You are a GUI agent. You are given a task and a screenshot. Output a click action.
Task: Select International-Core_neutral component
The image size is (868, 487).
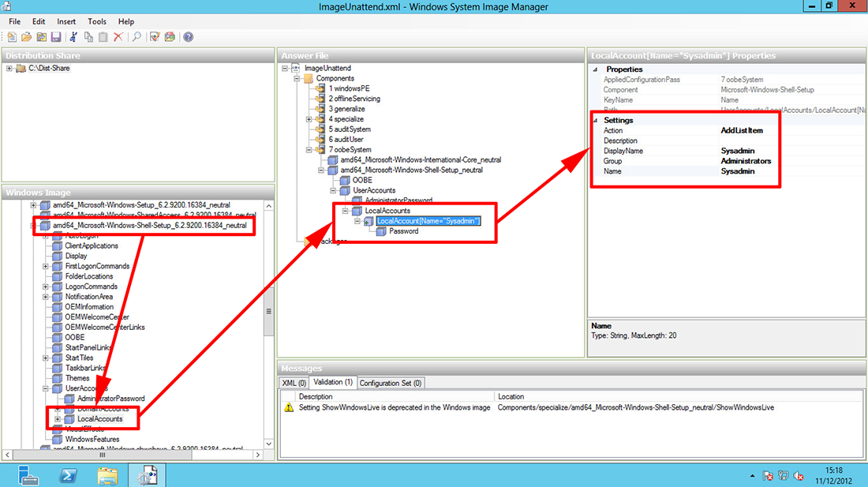pos(421,160)
